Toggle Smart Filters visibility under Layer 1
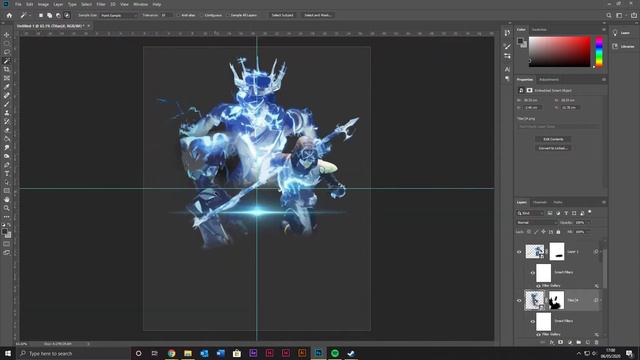This screenshot has height=360, width=640. (533, 273)
